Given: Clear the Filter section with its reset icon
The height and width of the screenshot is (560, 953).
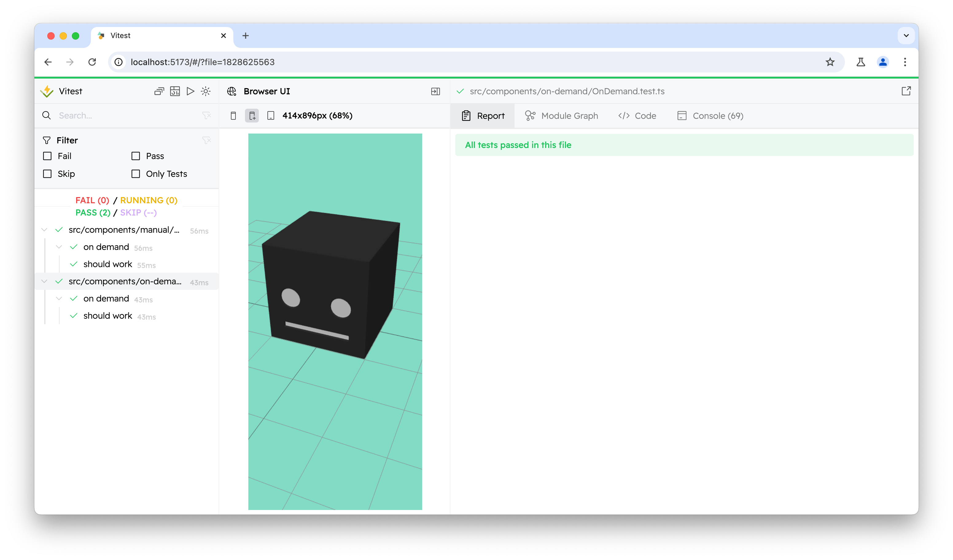Looking at the screenshot, I should 207,140.
